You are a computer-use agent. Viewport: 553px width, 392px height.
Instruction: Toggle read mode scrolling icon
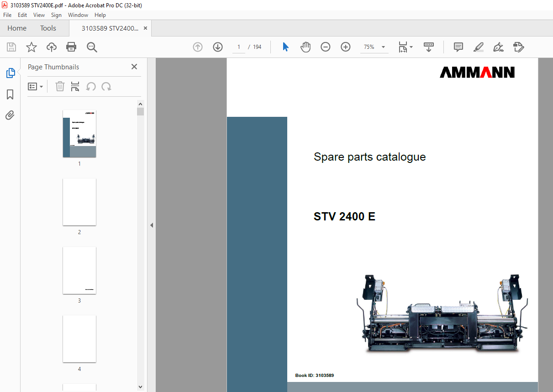tap(429, 47)
